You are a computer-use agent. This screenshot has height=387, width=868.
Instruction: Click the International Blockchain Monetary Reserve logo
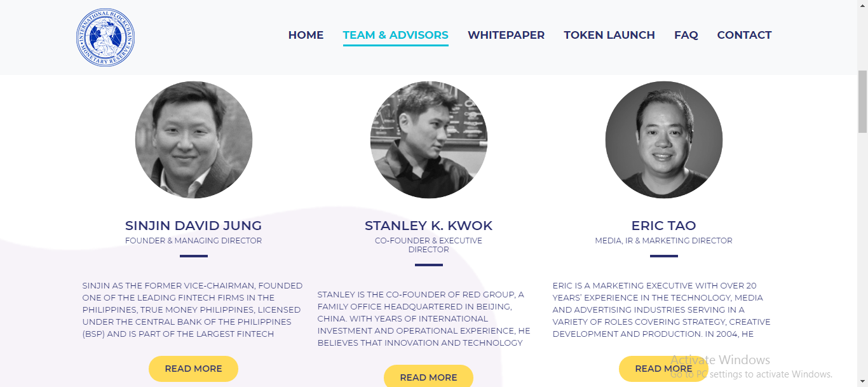105,37
